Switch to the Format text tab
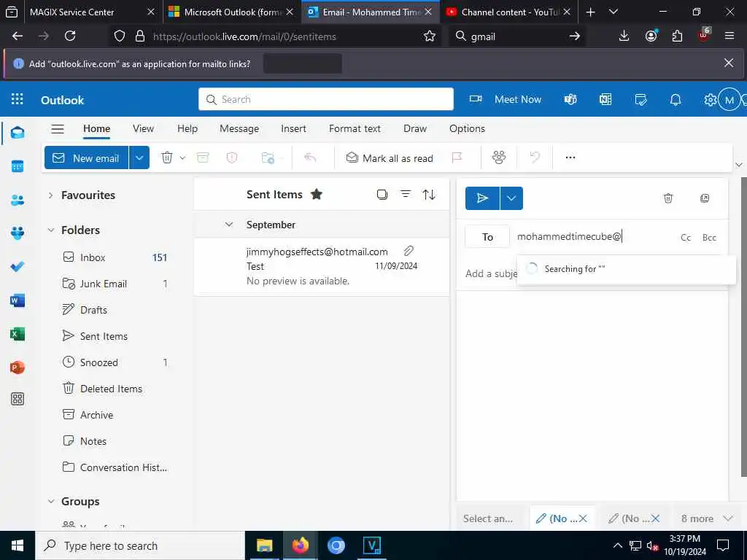The width and height of the screenshot is (747, 560). 355,128
